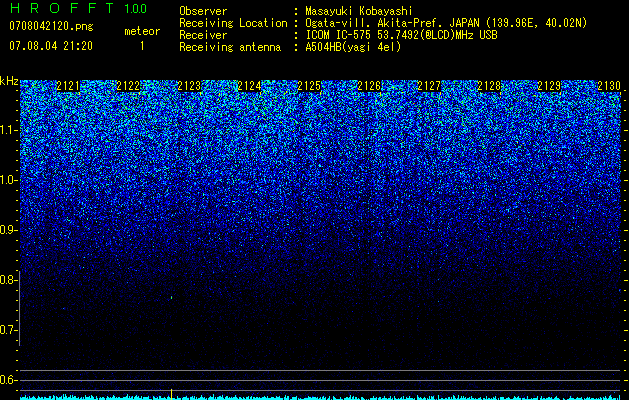Viewport: 629px width, 400px height.
Task: Click the green meteor echo dot in spectrogram
Action: (x=171, y=298)
